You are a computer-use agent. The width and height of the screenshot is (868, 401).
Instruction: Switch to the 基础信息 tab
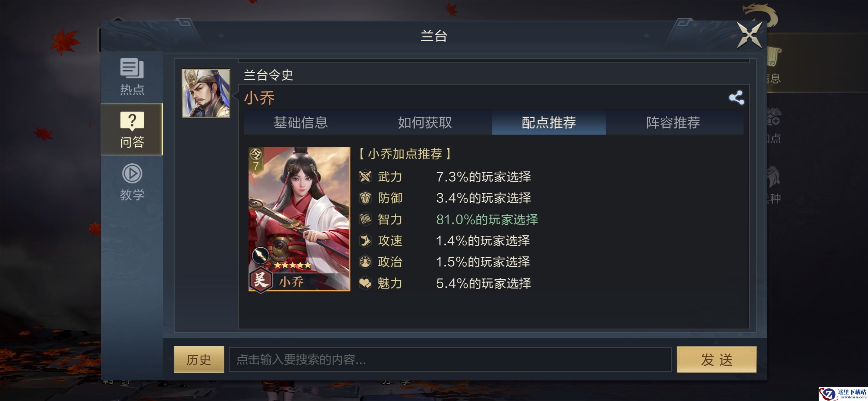(x=300, y=122)
